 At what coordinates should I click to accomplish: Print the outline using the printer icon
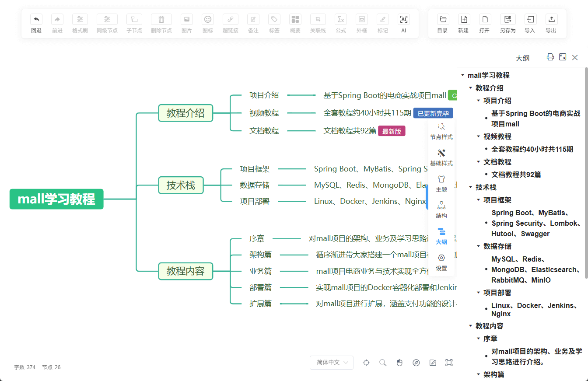[550, 57]
